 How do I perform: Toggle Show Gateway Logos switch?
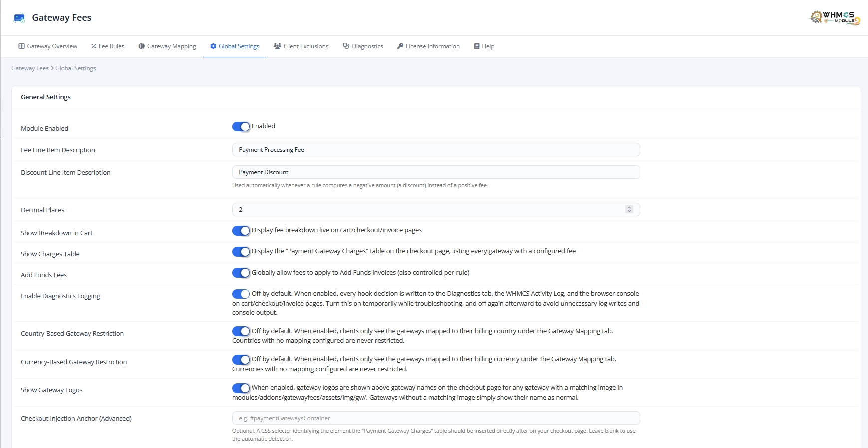coord(241,388)
